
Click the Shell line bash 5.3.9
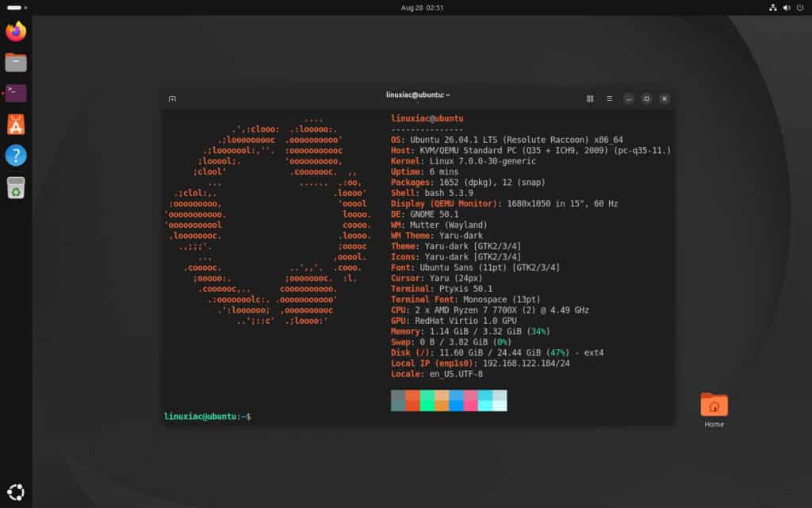point(432,193)
